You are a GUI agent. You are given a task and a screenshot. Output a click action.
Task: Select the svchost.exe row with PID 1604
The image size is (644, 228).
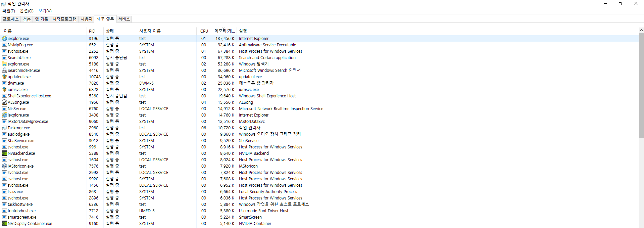tap(319, 160)
